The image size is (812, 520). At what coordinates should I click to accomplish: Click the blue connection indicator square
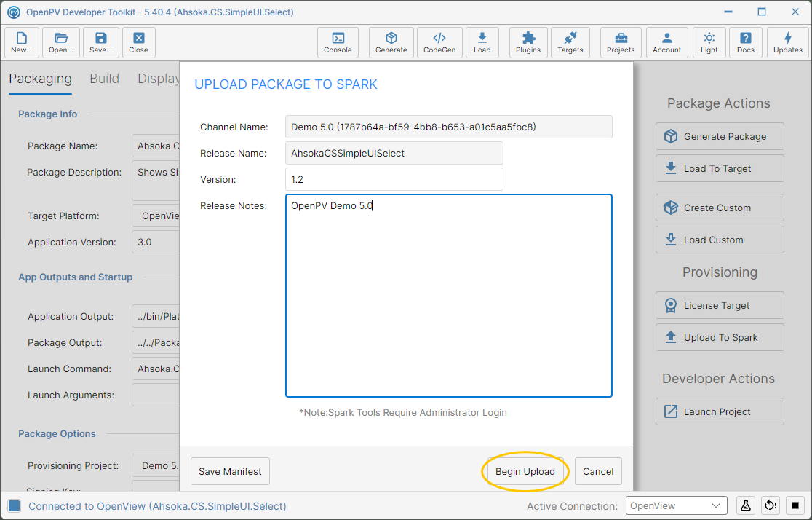point(15,506)
